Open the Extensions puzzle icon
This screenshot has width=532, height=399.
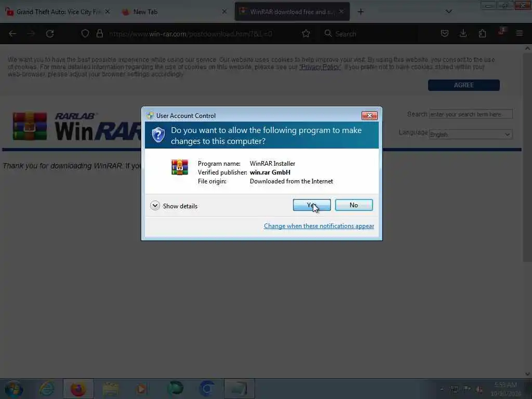482,33
